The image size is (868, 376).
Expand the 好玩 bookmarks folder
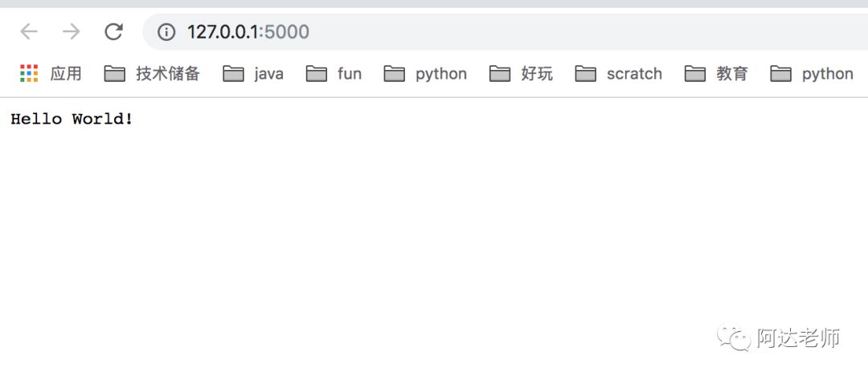pos(521,74)
